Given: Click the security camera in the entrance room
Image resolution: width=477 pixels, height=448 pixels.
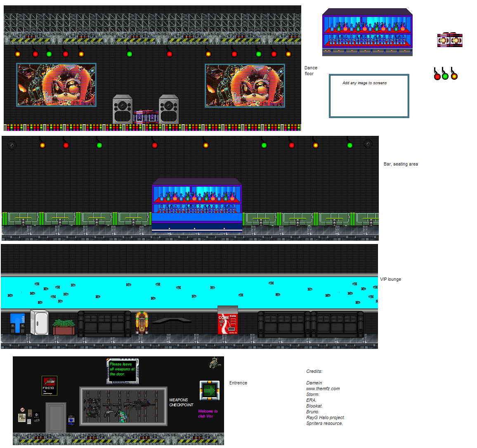Looking at the screenshot, I should pos(215,363).
